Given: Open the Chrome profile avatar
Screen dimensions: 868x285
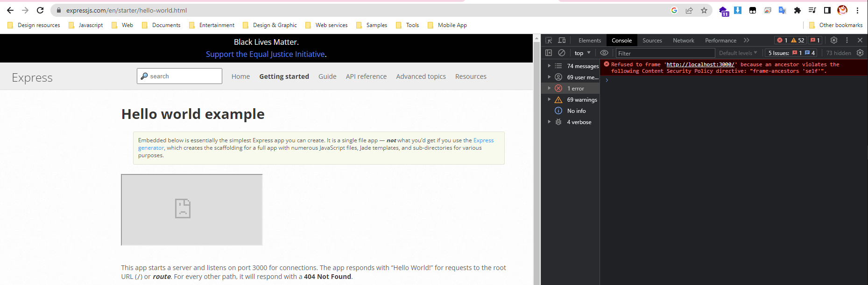Looking at the screenshot, I should pyautogui.click(x=842, y=10).
